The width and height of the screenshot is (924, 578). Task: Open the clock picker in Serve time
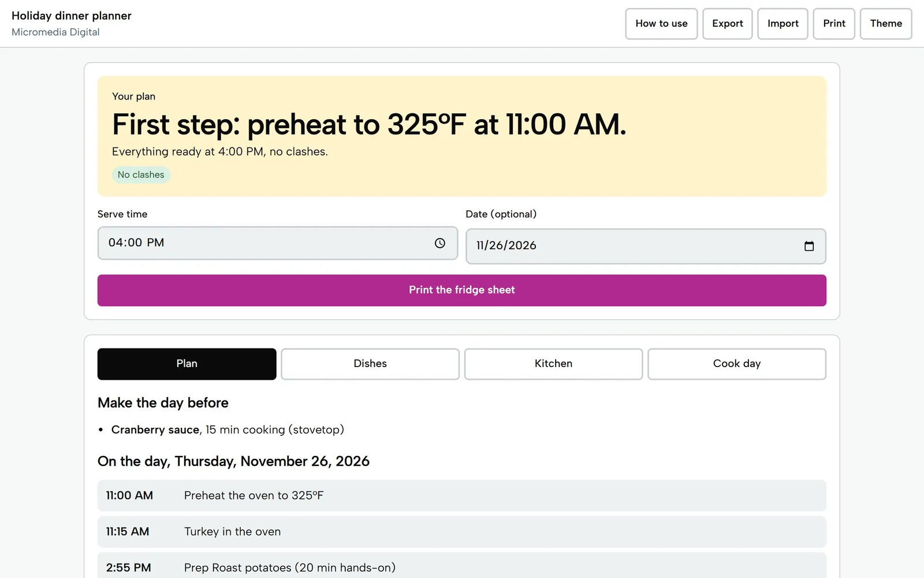click(x=440, y=243)
